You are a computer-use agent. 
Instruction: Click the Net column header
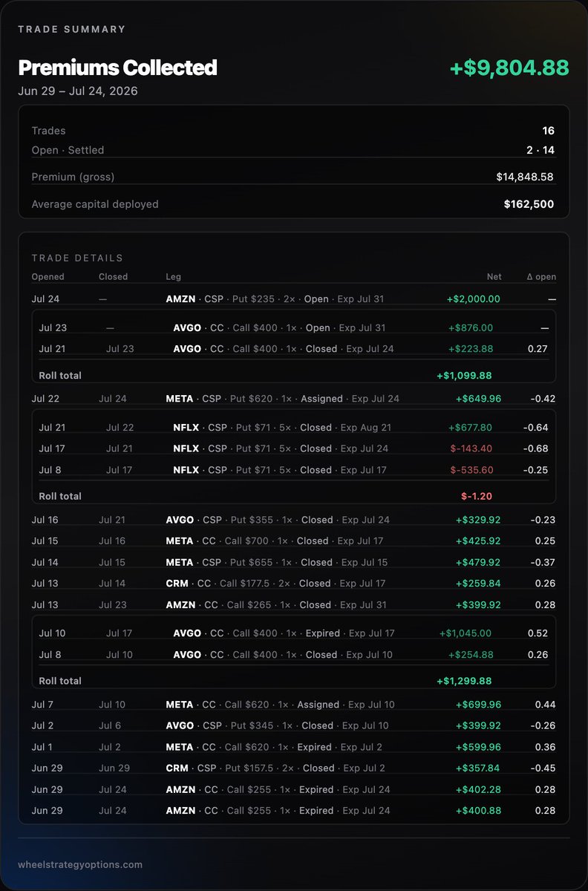point(493,277)
